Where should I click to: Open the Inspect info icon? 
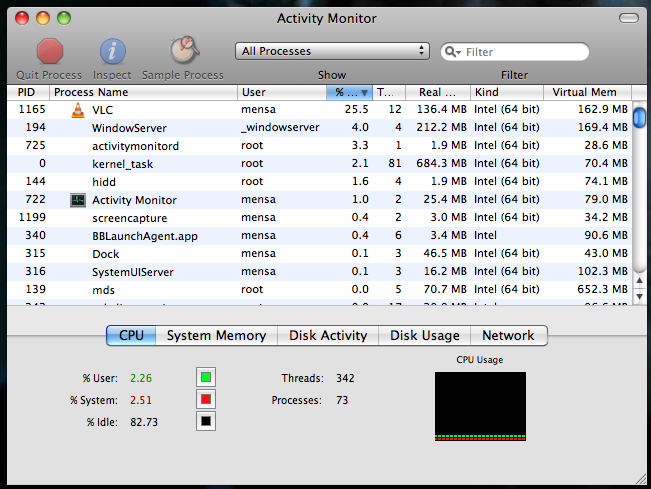pyautogui.click(x=113, y=51)
